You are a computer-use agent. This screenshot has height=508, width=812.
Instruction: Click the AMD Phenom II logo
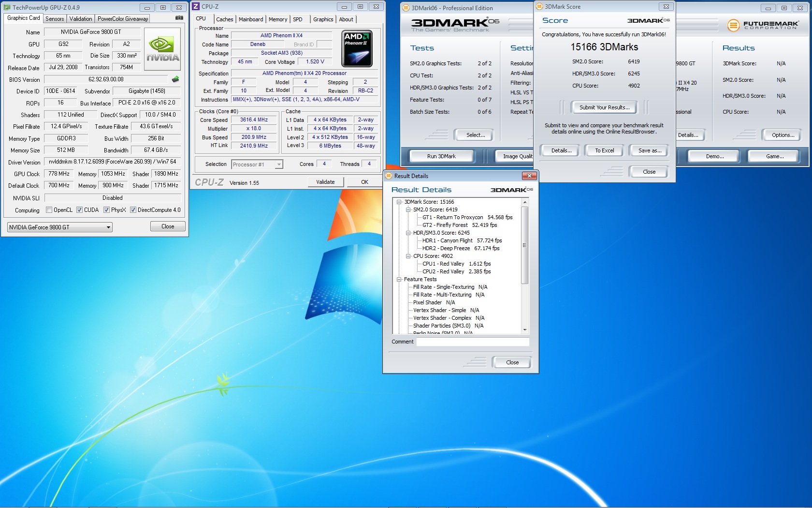click(357, 49)
